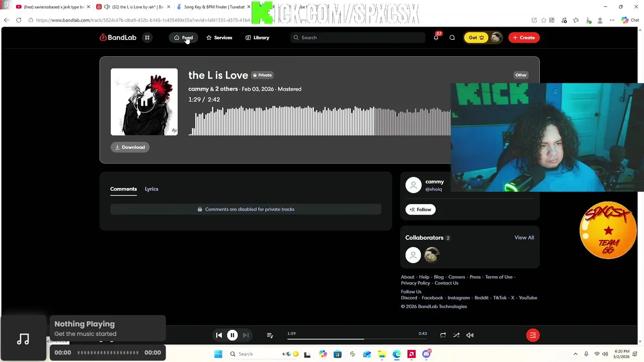This screenshot has height=362, width=644.
Task: Open the Library page
Action: click(257, 38)
